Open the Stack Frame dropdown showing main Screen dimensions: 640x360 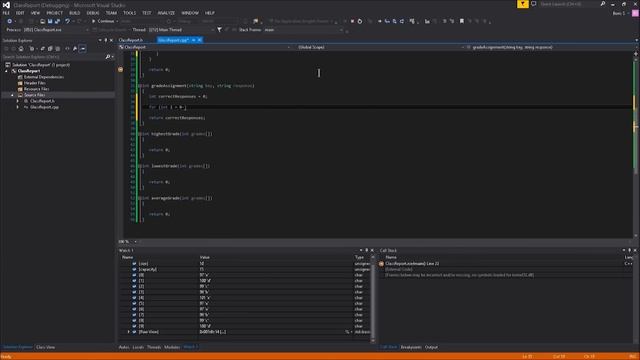coord(303,30)
